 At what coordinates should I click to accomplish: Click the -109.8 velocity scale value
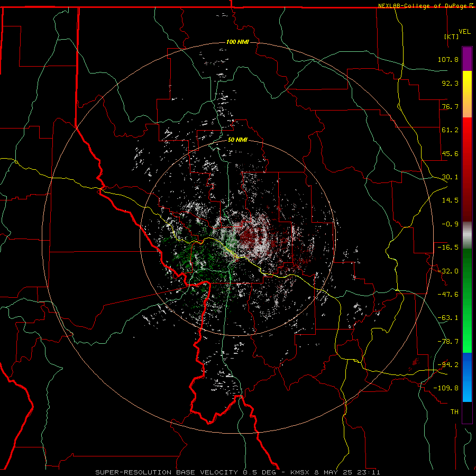(446, 388)
